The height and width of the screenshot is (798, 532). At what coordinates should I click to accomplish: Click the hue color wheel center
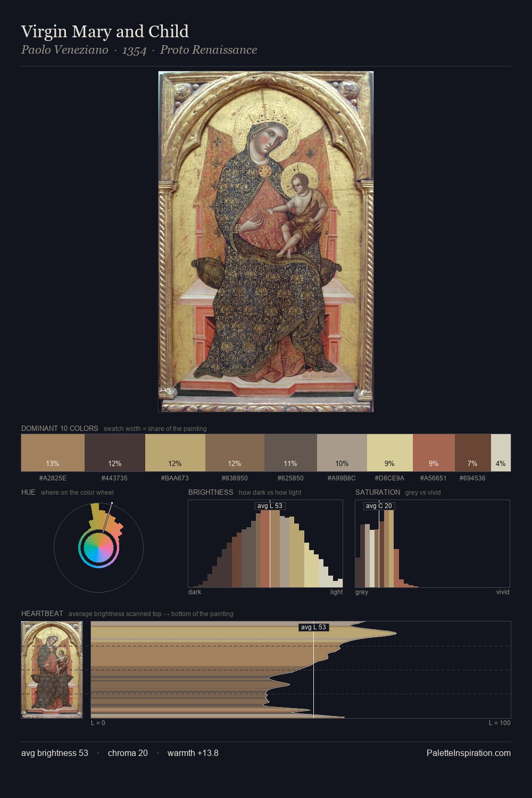tap(98, 547)
